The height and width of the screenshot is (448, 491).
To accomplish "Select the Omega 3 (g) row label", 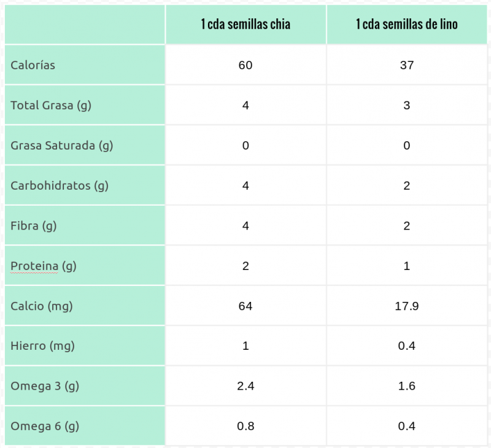I will point(45,386).
